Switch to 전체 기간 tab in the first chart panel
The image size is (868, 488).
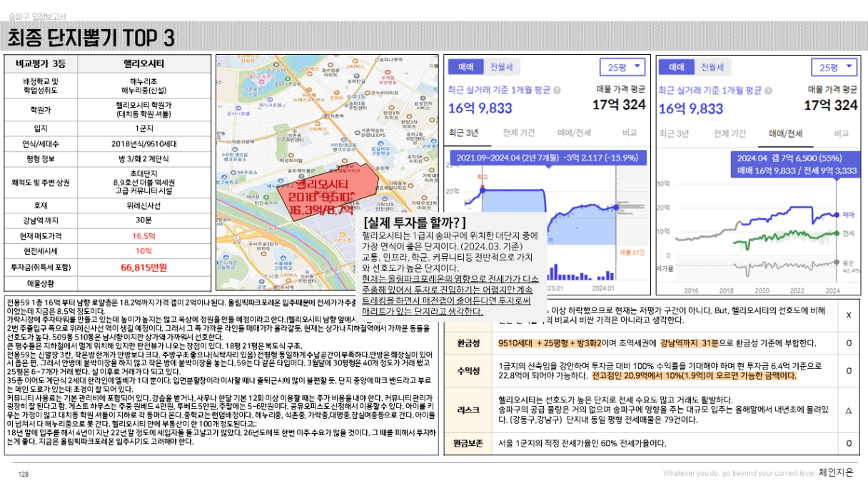click(519, 133)
